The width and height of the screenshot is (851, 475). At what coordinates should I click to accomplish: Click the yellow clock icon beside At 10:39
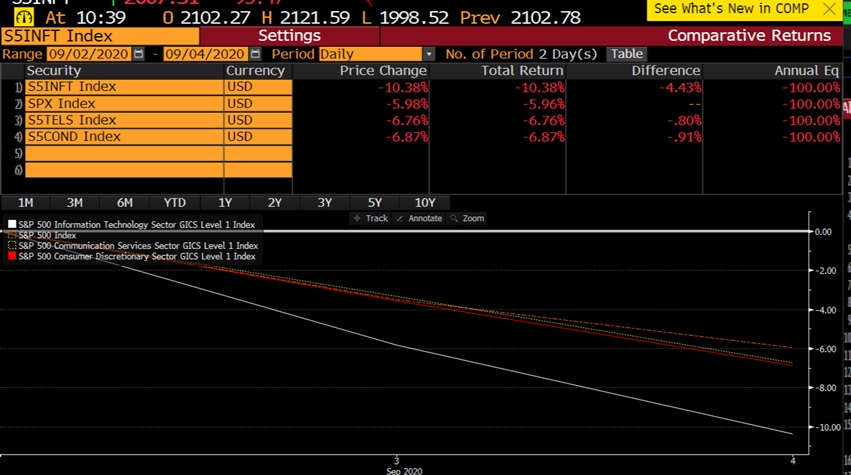[23, 17]
